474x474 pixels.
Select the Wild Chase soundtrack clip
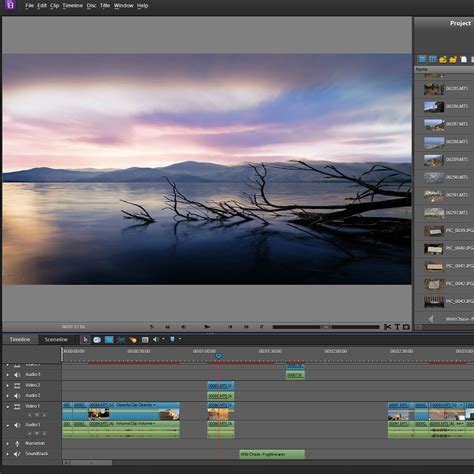pyautogui.click(x=272, y=454)
